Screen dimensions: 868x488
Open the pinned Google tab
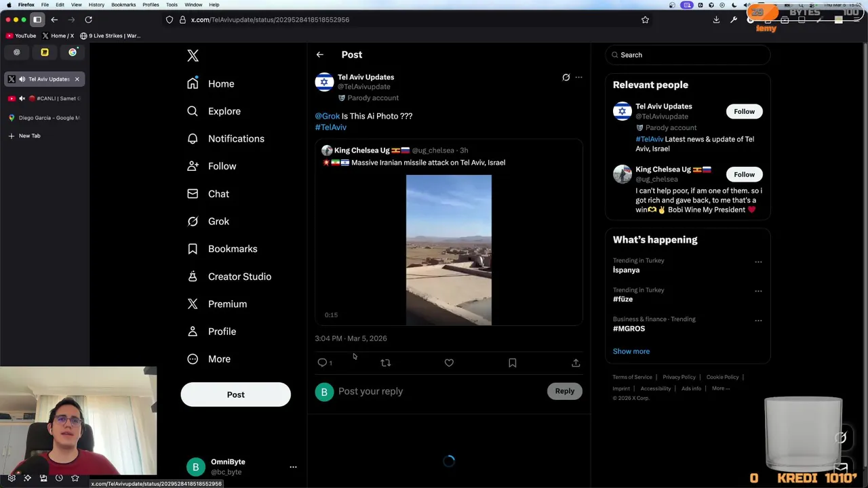(x=73, y=52)
